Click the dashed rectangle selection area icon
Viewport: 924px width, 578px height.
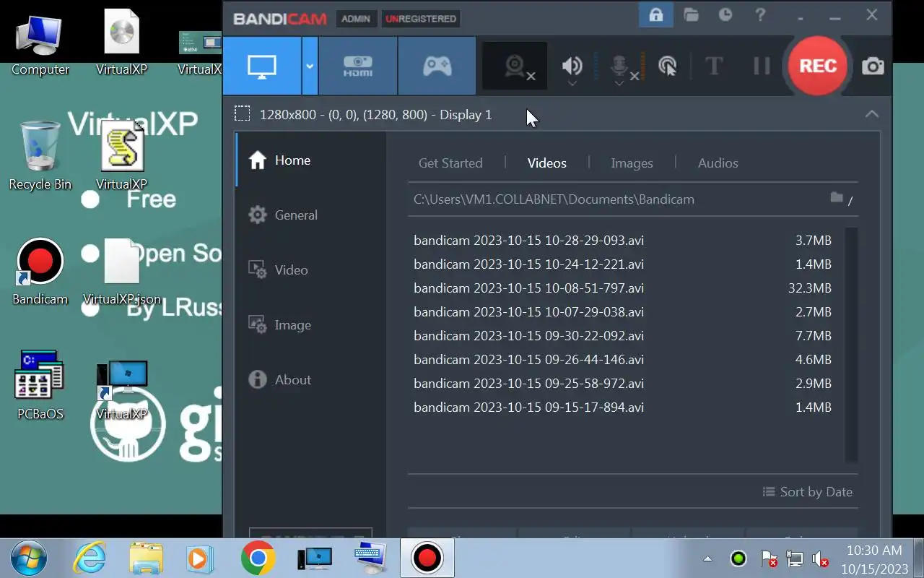click(x=243, y=114)
